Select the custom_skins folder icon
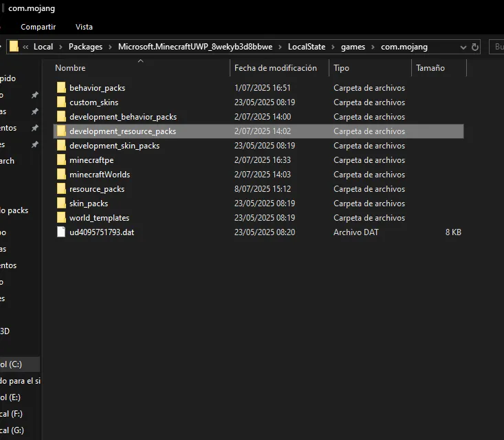The width and height of the screenshot is (504, 440). (61, 102)
